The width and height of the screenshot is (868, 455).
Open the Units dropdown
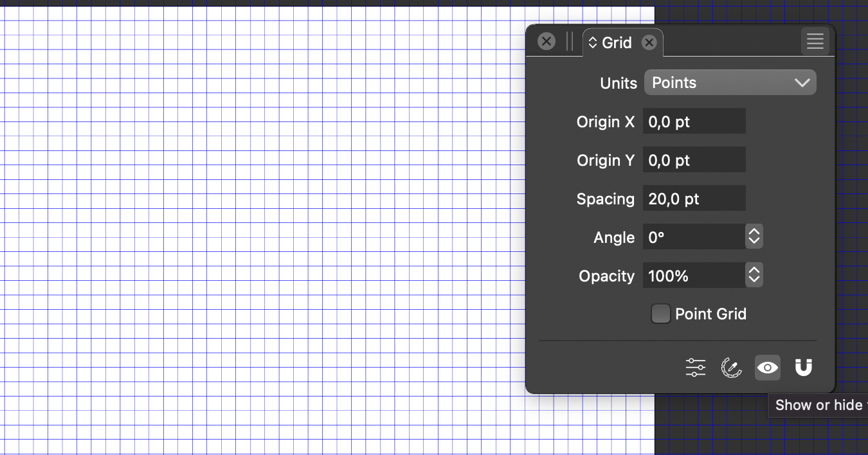tap(730, 83)
